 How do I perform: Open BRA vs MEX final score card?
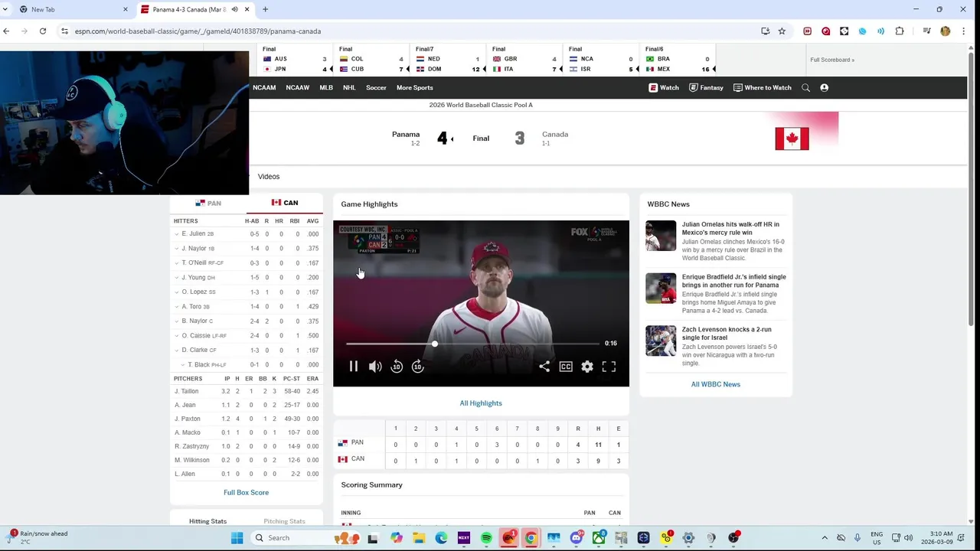point(678,59)
